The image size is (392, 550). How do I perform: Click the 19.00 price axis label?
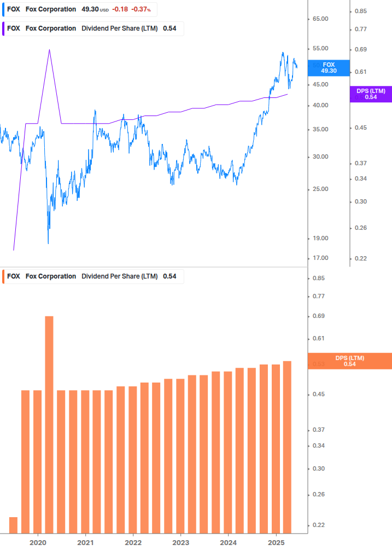point(320,239)
